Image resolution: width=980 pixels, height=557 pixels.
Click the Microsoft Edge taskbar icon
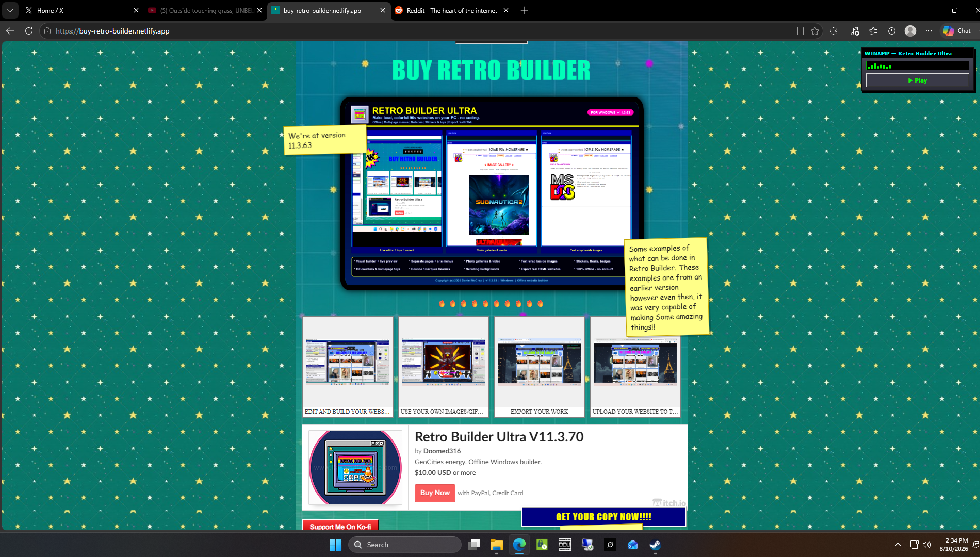(519, 545)
